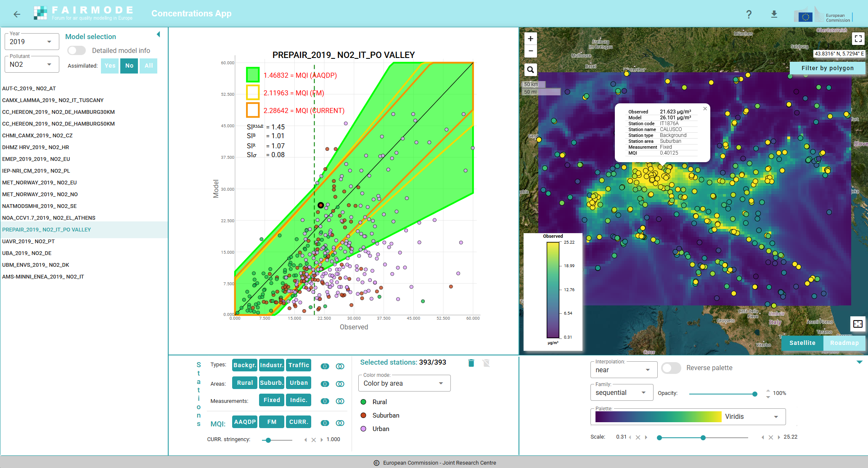Image resolution: width=868 pixels, height=468 pixels.
Task: Open the Pollutant dropdown
Action: pyautogui.click(x=32, y=64)
